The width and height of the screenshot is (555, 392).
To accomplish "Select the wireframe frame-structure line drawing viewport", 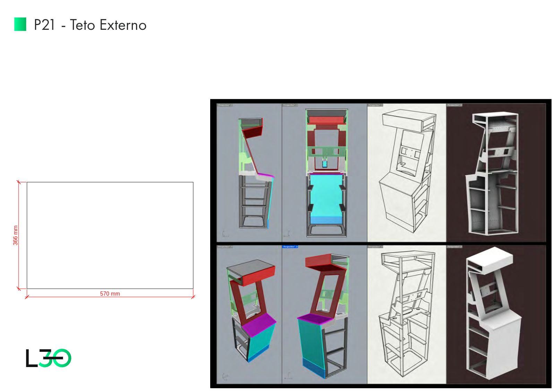I will point(407,314).
